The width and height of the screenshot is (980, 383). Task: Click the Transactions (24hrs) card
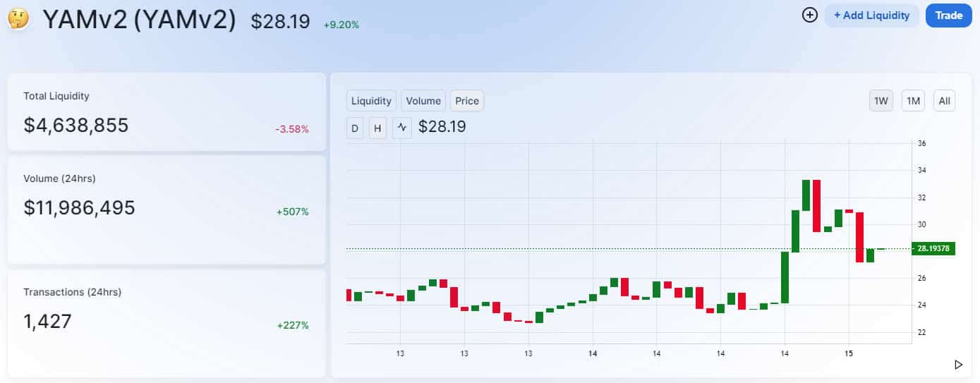167,323
